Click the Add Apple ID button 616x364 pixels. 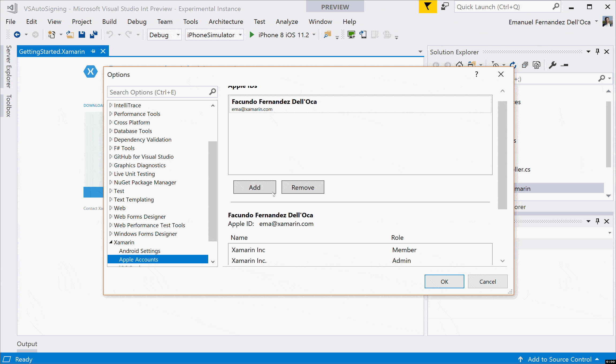click(254, 187)
